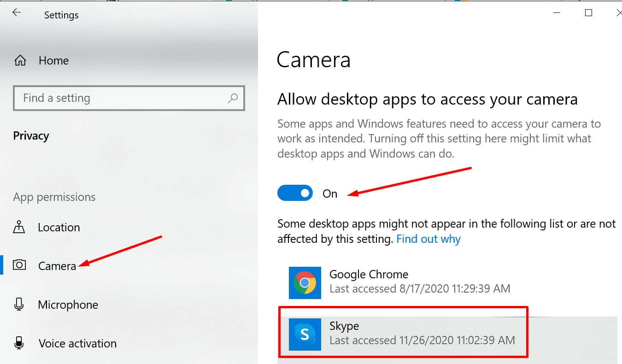Click the Home house icon
This screenshot has width=622, height=364.
click(x=20, y=60)
